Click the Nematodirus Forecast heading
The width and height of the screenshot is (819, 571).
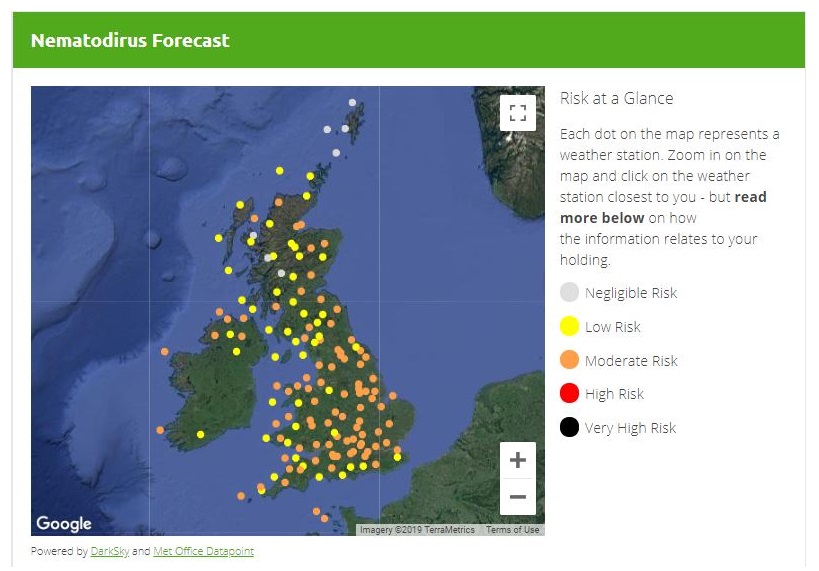(130, 40)
